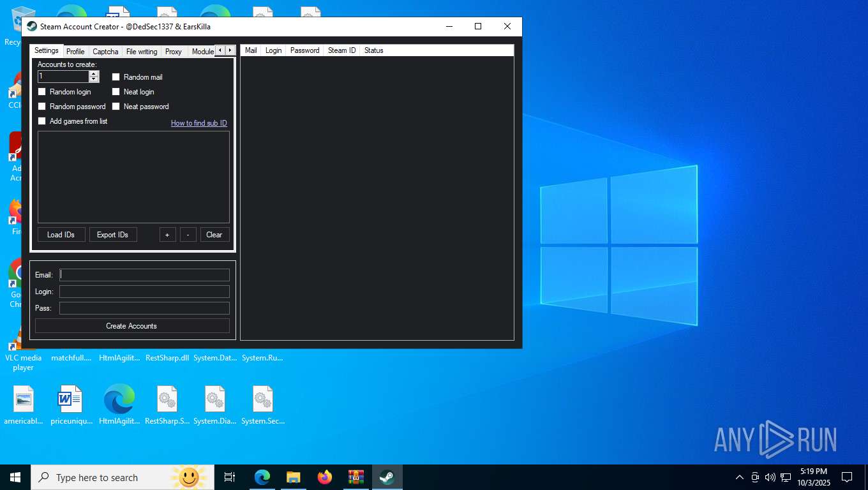This screenshot has height=490, width=868.
Task: Open the How to find sub ID link
Action: tap(199, 123)
